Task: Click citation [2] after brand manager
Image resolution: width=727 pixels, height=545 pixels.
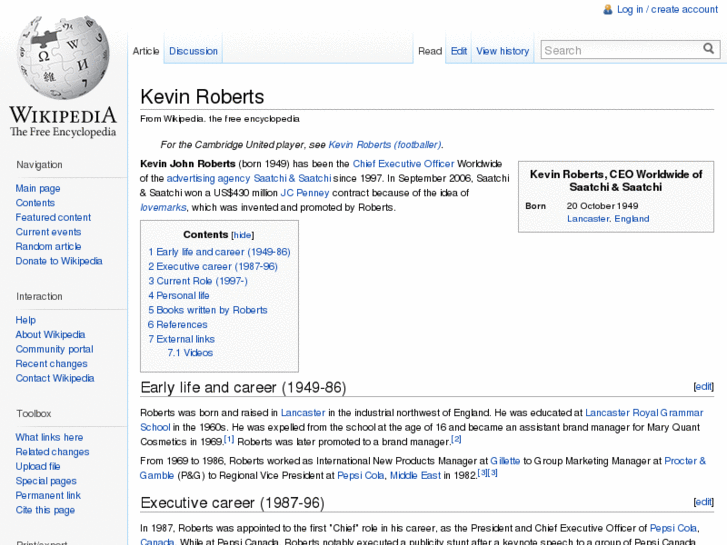Action: (456, 439)
